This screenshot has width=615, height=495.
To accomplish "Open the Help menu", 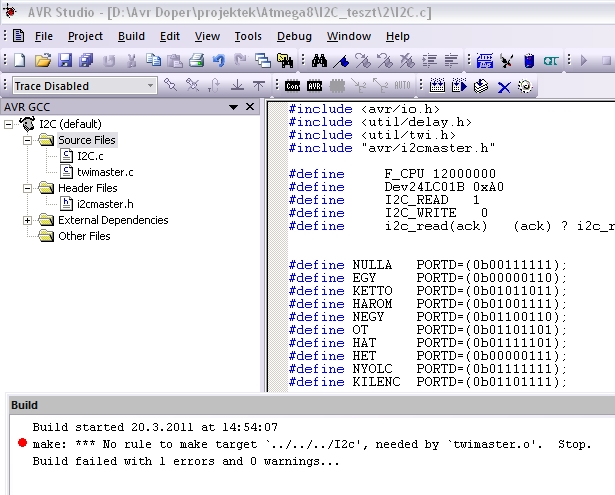I will point(398,36).
